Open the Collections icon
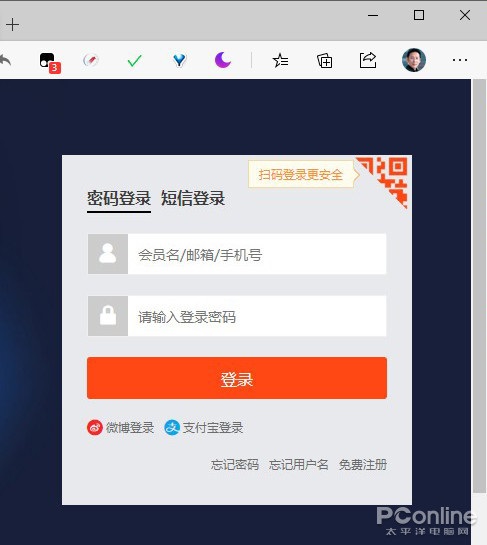The height and width of the screenshot is (545, 487). [324, 60]
